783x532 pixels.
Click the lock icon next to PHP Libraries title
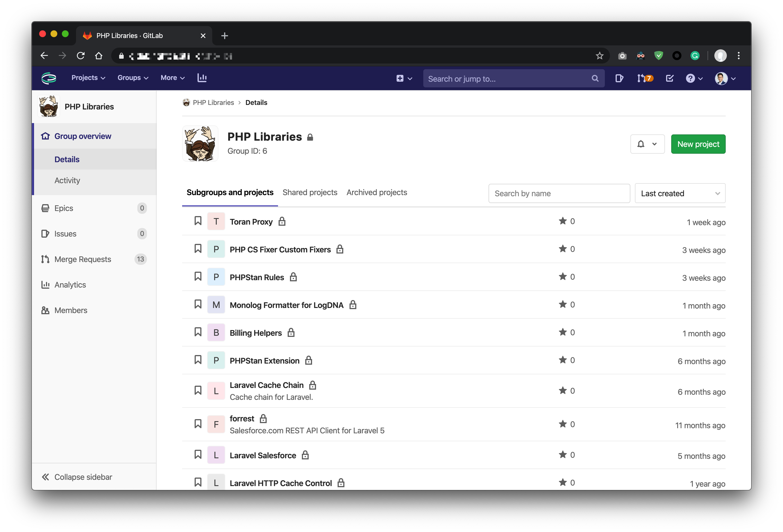[x=310, y=137]
